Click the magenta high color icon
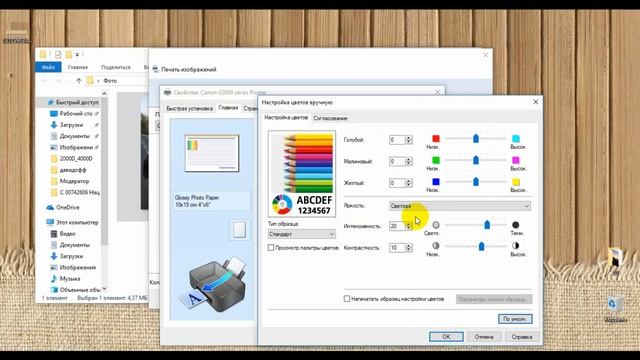The image size is (640, 360). [x=516, y=160]
